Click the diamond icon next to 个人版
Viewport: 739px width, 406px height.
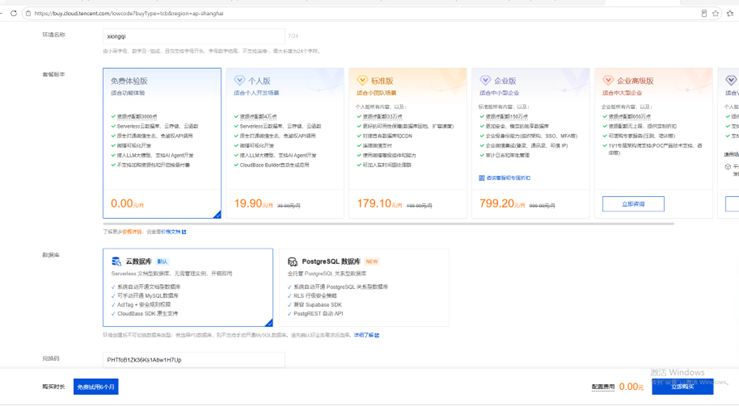[239, 80]
